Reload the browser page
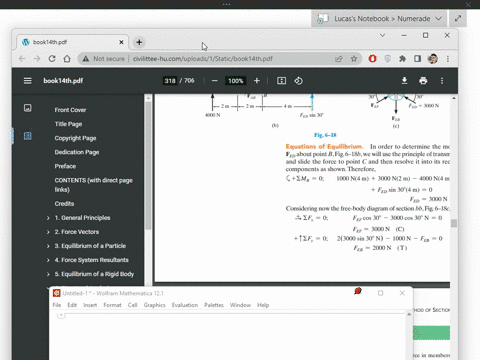Screen dimensions: 480x360 click(52, 59)
